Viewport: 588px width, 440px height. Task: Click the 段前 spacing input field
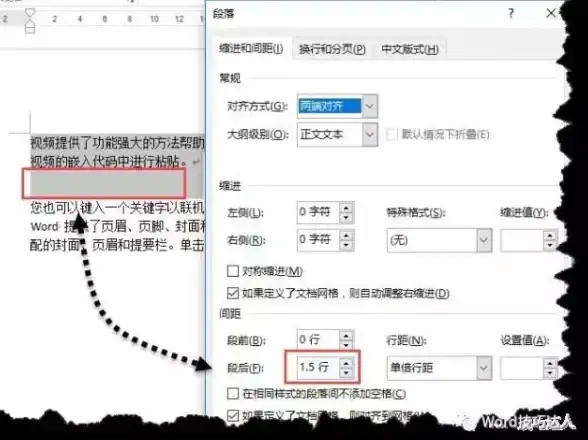[x=318, y=340]
